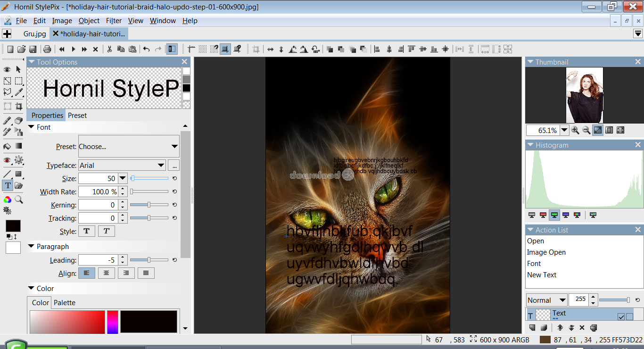Select 'Image Open' in the Action List

(546, 252)
